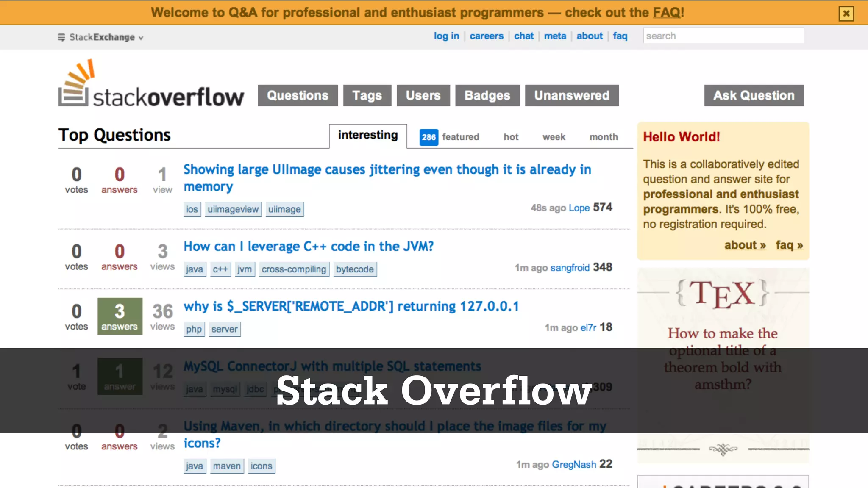Click the php tag
The image size is (868, 488).
click(x=194, y=329)
